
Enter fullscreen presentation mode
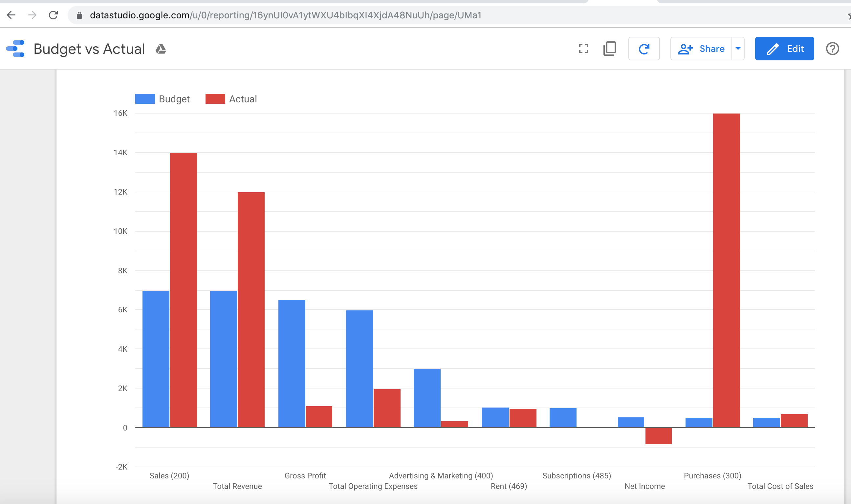(583, 49)
